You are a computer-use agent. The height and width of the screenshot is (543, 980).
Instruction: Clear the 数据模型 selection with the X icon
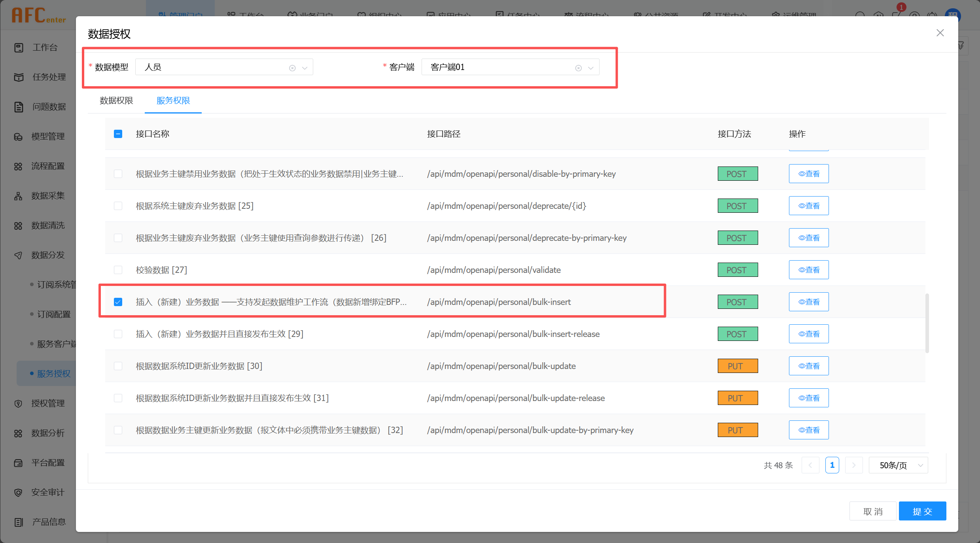(292, 68)
